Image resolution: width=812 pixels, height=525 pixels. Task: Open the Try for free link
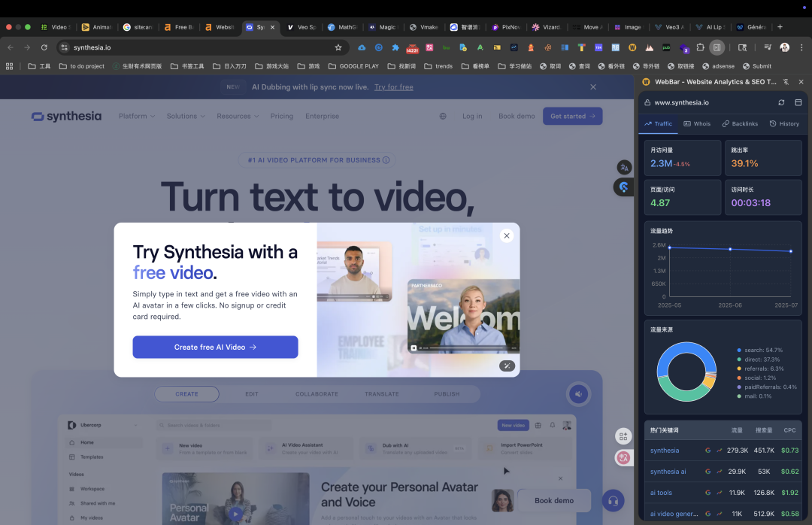click(x=393, y=87)
